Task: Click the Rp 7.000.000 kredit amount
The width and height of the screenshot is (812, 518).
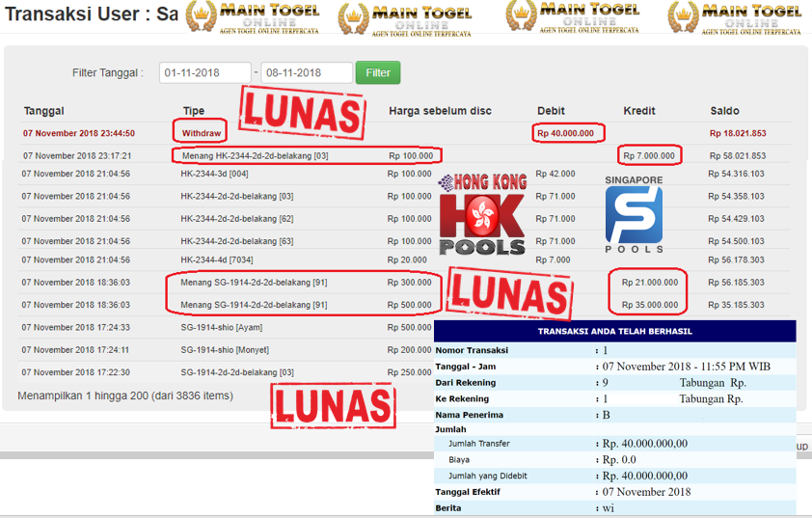Action: (x=650, y=155)
